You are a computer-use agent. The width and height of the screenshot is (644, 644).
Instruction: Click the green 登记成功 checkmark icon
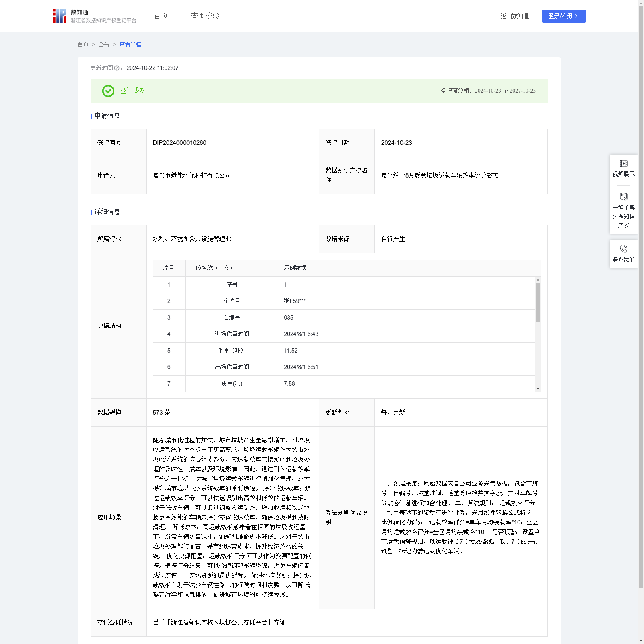tap(108, 91)
